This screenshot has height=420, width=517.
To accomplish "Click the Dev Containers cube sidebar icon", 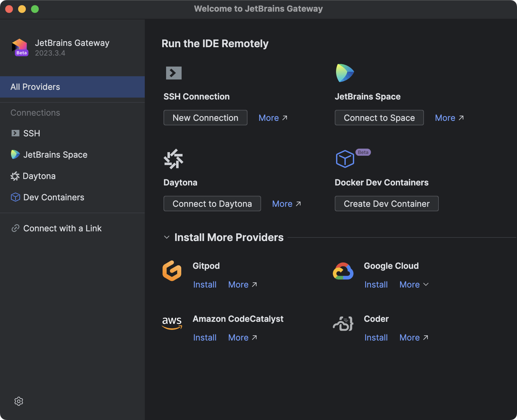I will pos(15,197).
